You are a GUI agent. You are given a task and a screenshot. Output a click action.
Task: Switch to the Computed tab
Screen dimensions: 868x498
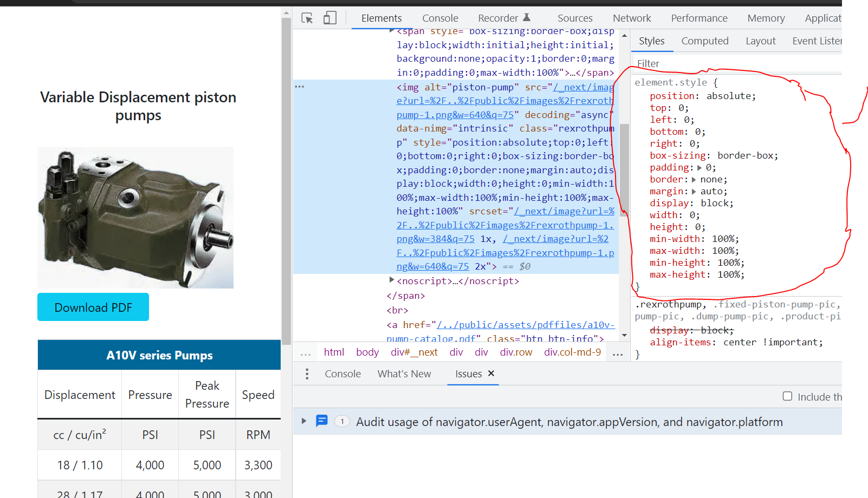[x=705, y=41]
